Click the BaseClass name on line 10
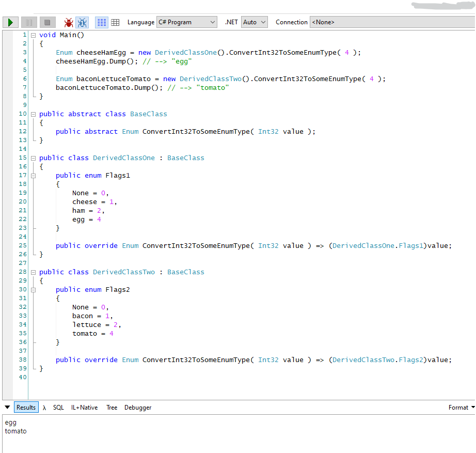 click(x=149, y=114)
